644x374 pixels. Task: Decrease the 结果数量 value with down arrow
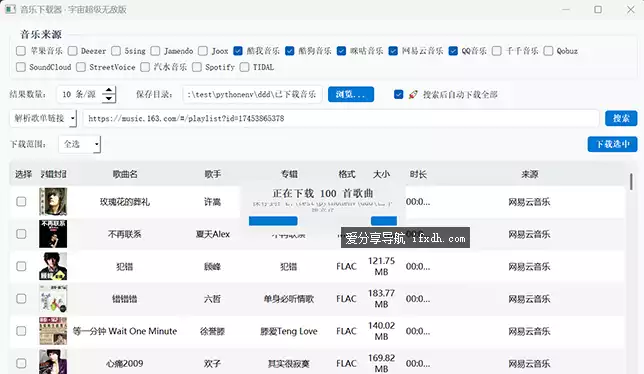108,99
